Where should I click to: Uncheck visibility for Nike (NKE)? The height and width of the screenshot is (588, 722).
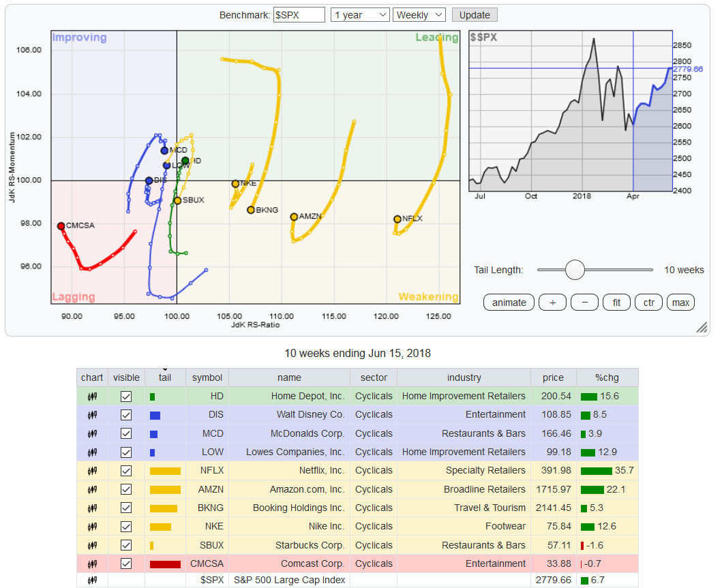point(125,527)
